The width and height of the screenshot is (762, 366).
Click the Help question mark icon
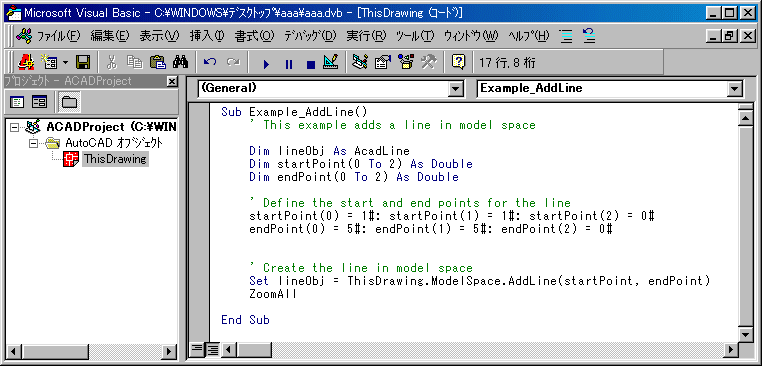tap(459, 62)
